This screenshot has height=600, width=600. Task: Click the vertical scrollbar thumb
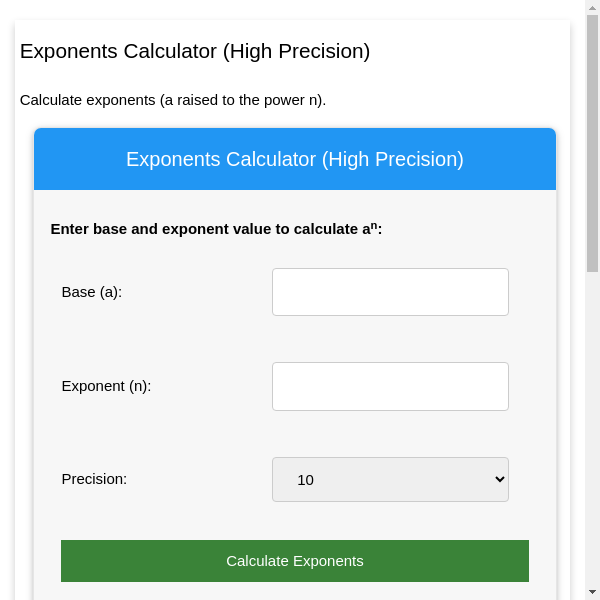tap(592, 140)
